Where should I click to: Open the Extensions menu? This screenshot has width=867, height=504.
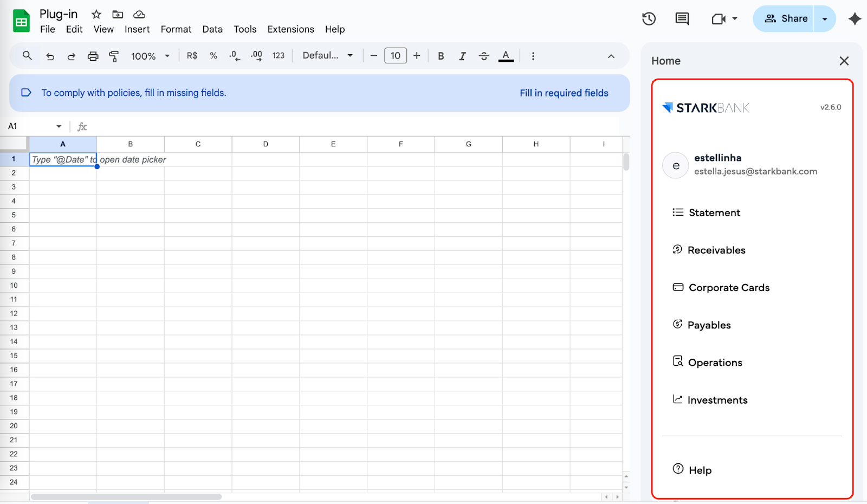coord(290,29)
